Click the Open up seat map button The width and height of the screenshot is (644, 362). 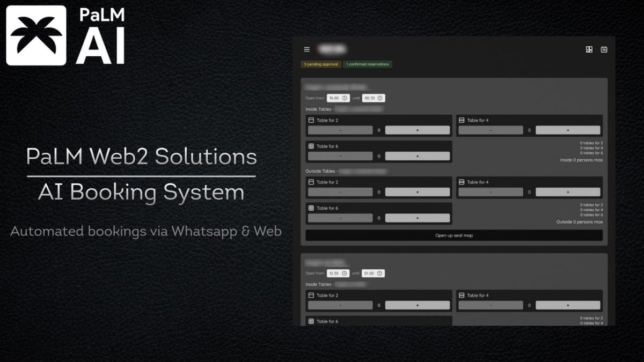pyautogui.click(x=454, y=235)
